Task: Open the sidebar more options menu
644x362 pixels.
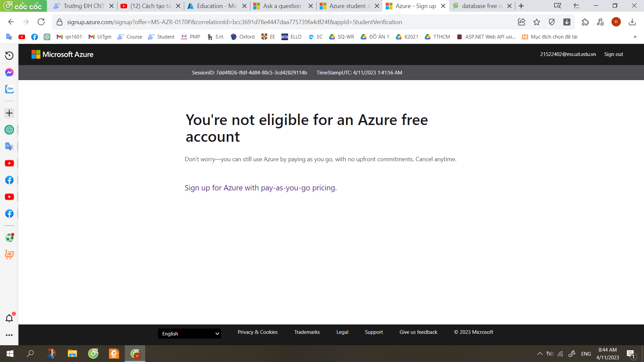Action: tap(9, 335)
